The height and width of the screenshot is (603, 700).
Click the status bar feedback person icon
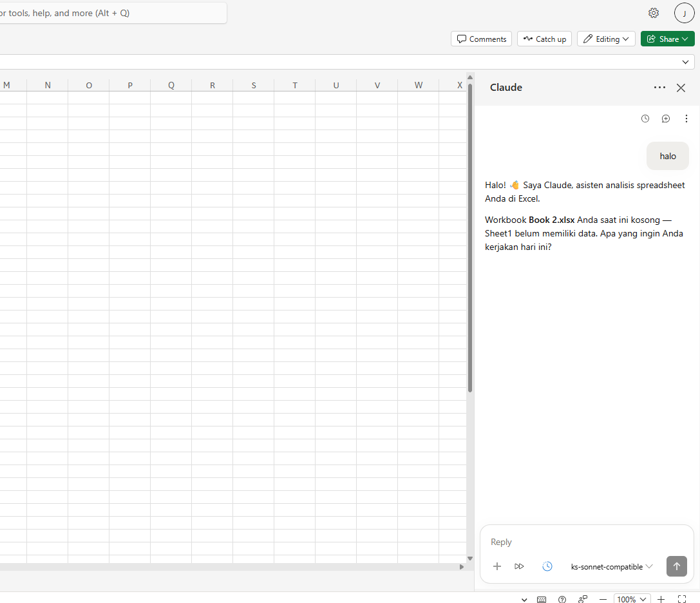pos(583,599)
